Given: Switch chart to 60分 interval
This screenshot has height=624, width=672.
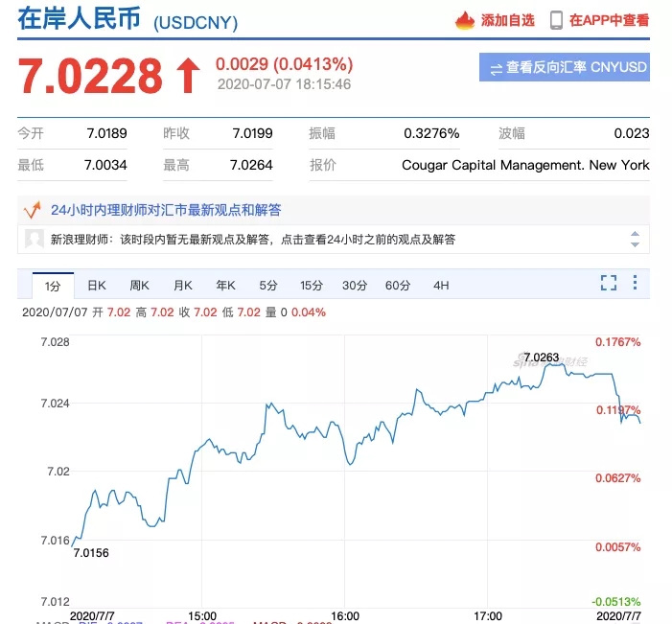Looking at the screenshot, I should (x=398, y=286).
